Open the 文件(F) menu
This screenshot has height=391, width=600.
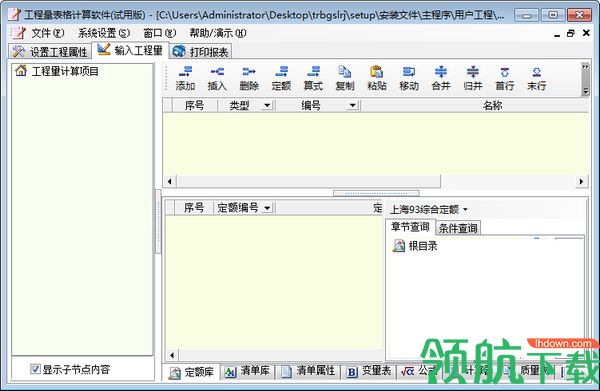pyautogui.click(x=47, y=33)
